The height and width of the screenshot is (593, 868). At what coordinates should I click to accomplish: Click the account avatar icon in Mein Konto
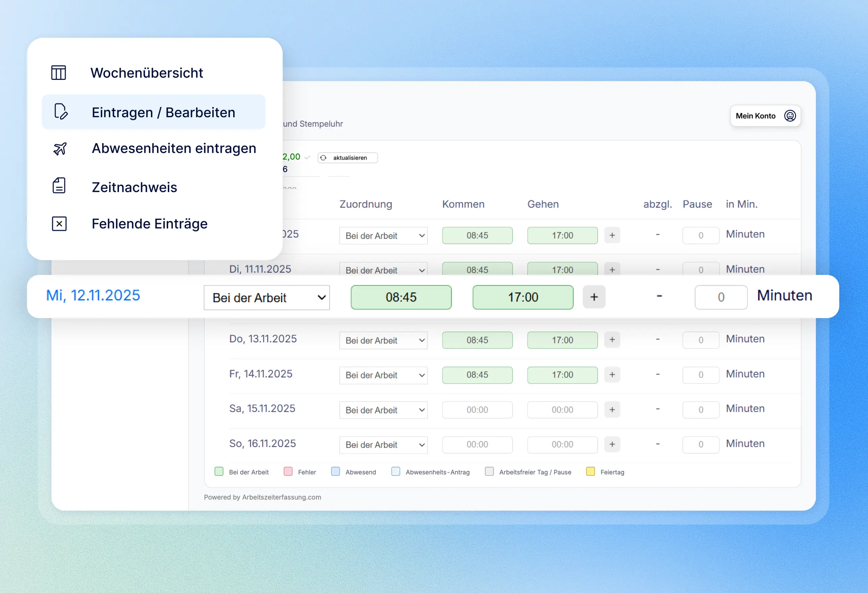pos(790,116)
